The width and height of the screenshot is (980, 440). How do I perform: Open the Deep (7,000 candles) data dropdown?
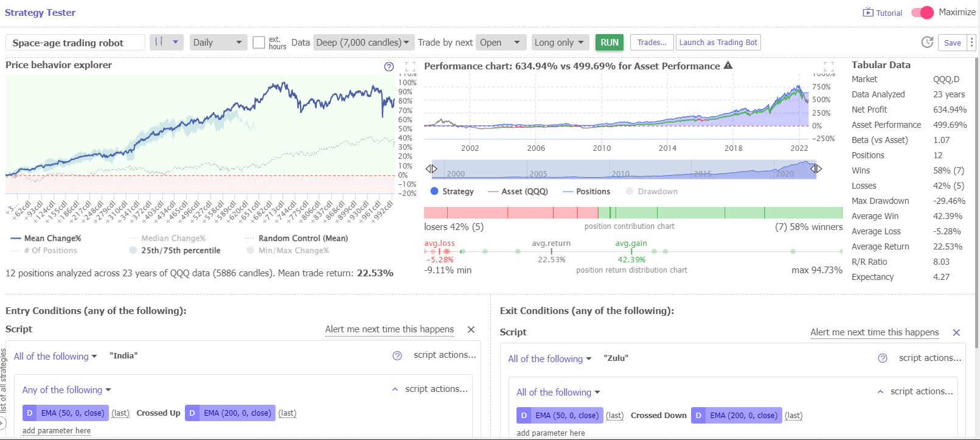pos(364,43)
